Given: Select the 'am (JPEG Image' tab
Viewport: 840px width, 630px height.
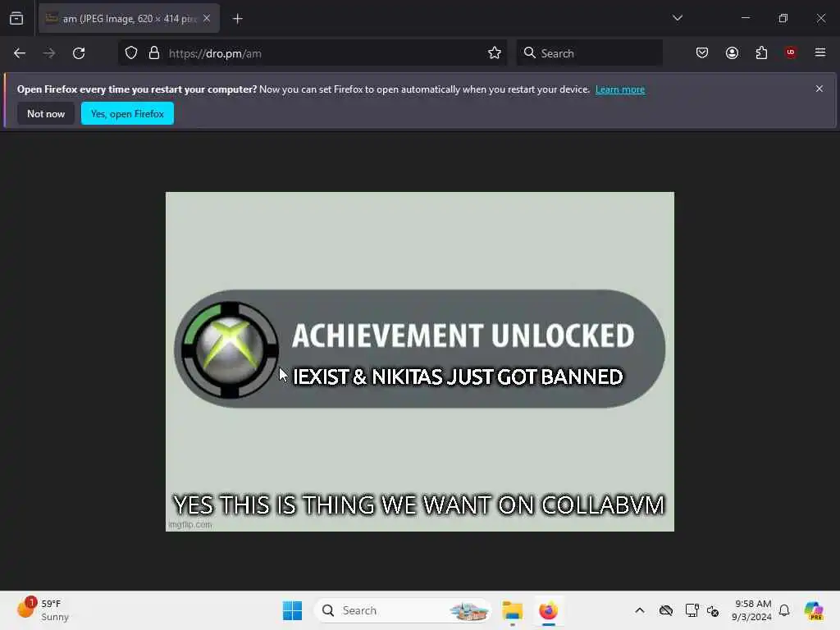Looking at the screenshot, I should click(129, 19).
